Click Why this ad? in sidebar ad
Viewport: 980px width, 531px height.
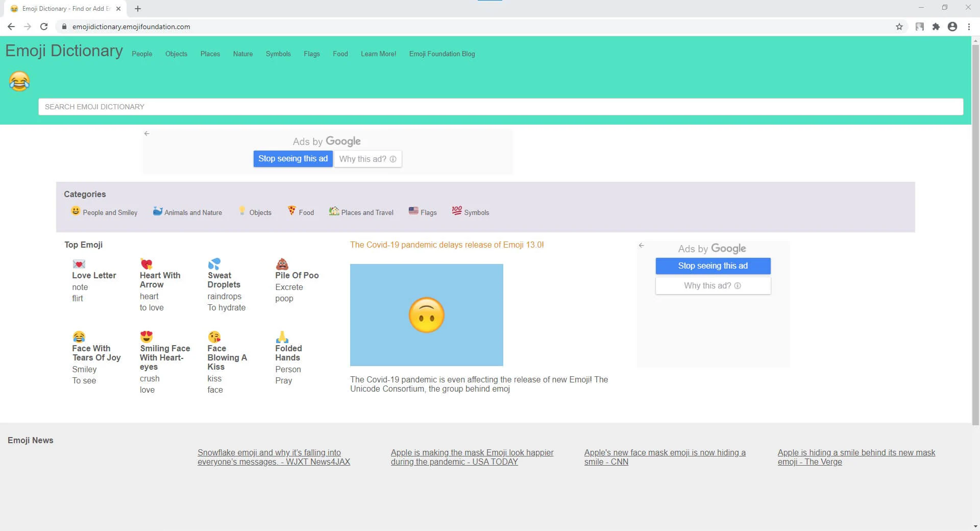click(x=713, y=286)
